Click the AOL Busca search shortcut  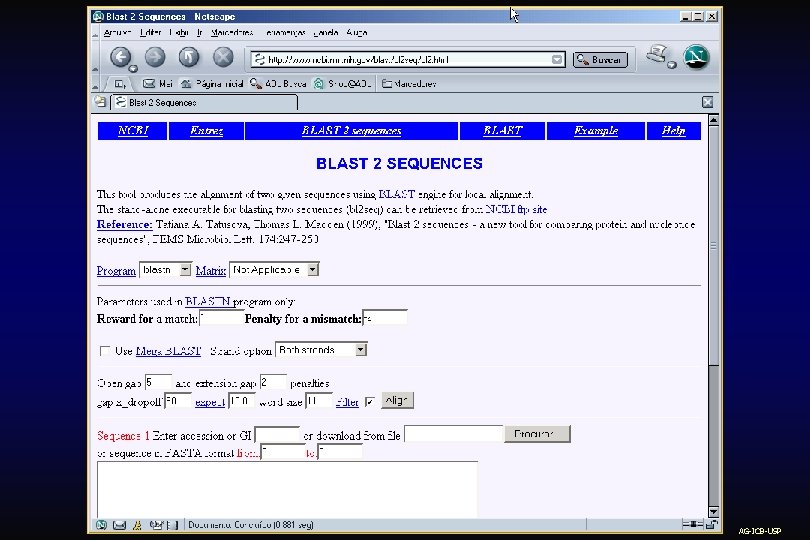click(278, 84)
